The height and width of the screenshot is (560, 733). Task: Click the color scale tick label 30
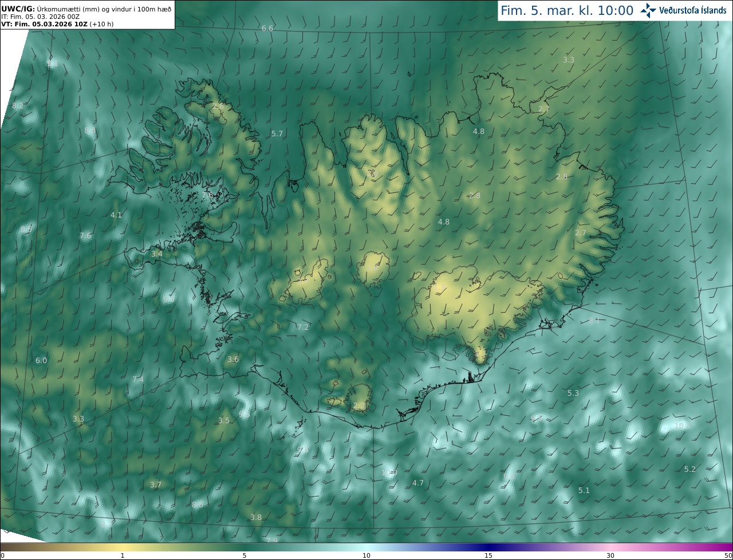pos(610,555)
